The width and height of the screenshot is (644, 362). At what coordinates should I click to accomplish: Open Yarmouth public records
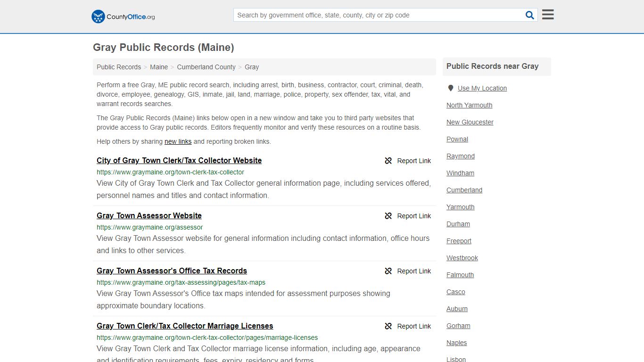[x=461, y=207]
